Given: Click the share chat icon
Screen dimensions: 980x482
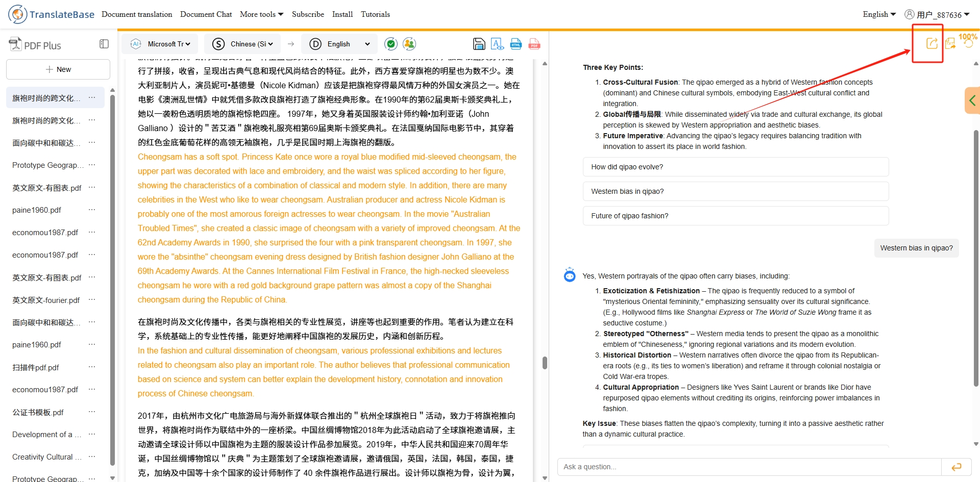Looking at the screenshot, I should [932, 43].
